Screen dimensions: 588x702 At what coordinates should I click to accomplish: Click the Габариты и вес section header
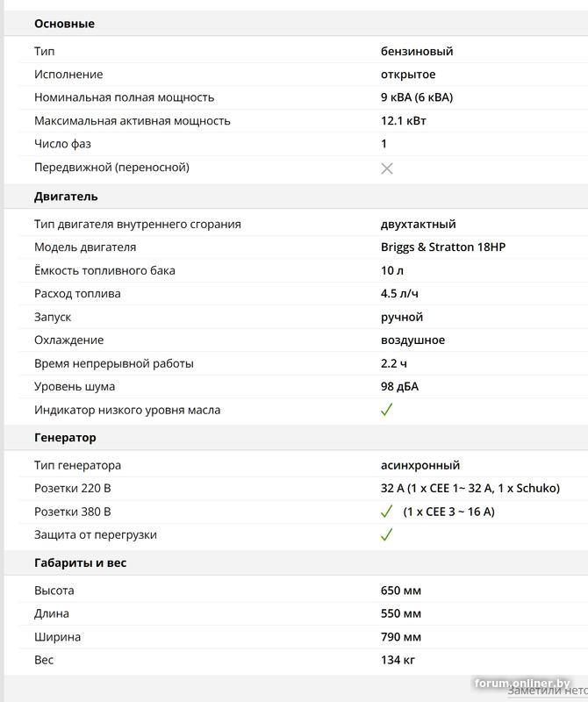80,563
